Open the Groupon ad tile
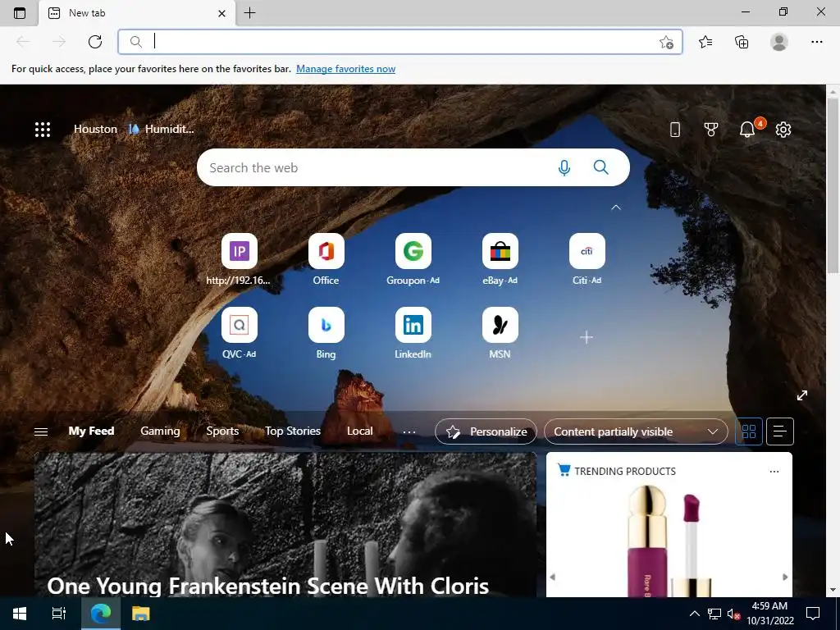Screen dimensions: 840x630 (x=413, y=260)
